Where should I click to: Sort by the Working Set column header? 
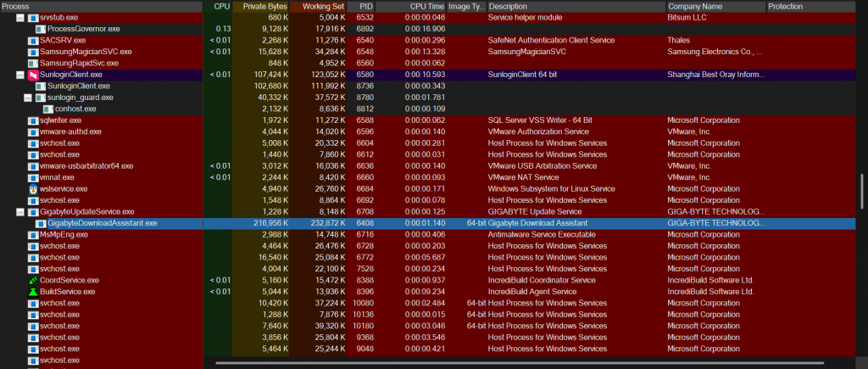pyautogui.click(x=319, y=6)
